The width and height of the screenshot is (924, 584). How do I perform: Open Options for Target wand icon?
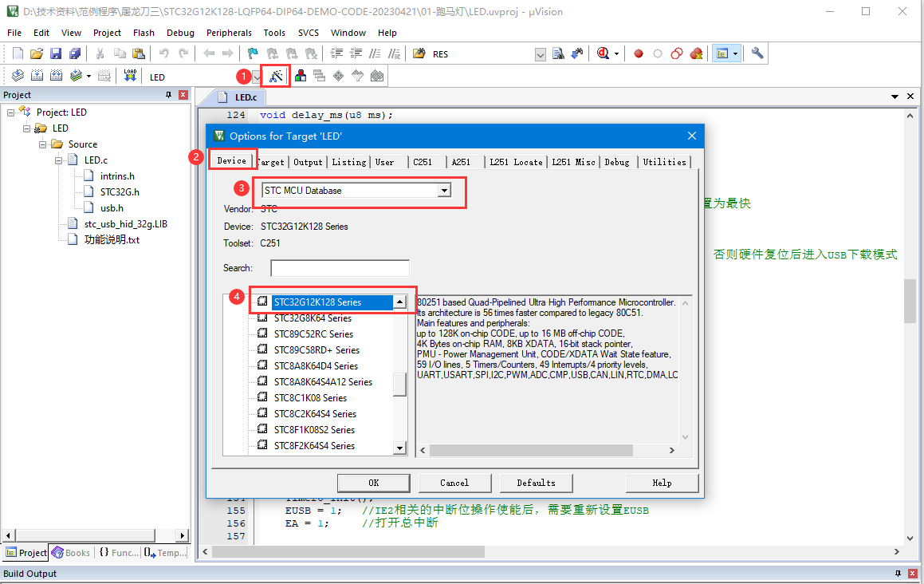tap(276, 76)
